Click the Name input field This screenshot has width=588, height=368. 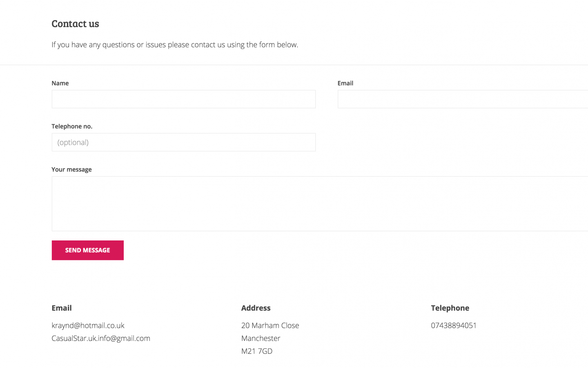click(x=183, y=99)
